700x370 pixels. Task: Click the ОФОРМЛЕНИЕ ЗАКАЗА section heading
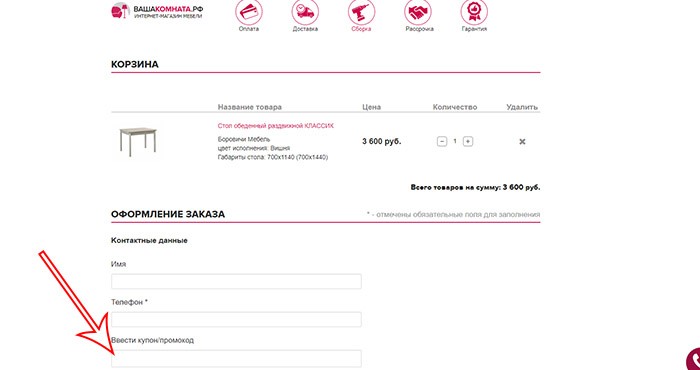point(168,214)
